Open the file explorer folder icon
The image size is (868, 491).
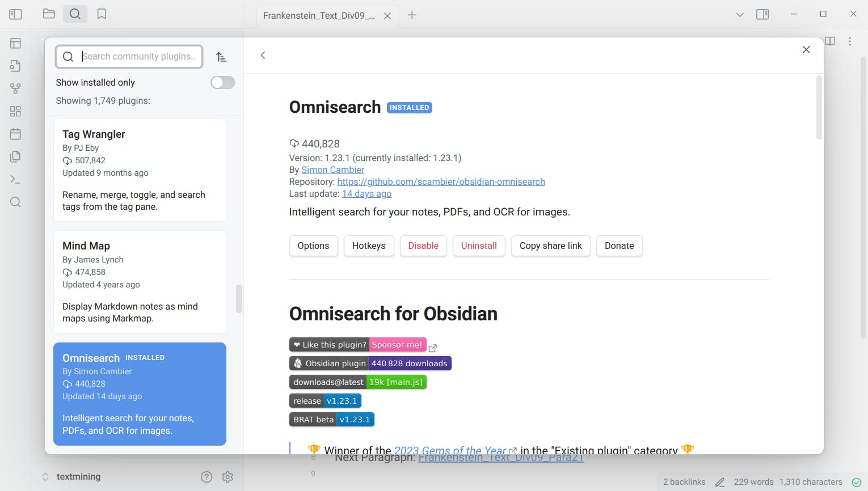[49, 14]
